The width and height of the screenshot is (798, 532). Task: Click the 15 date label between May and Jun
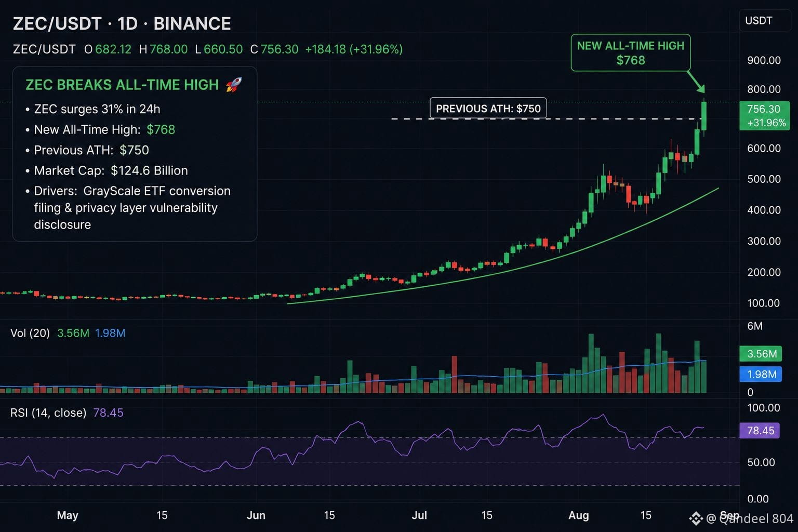[x=162, y=515]
